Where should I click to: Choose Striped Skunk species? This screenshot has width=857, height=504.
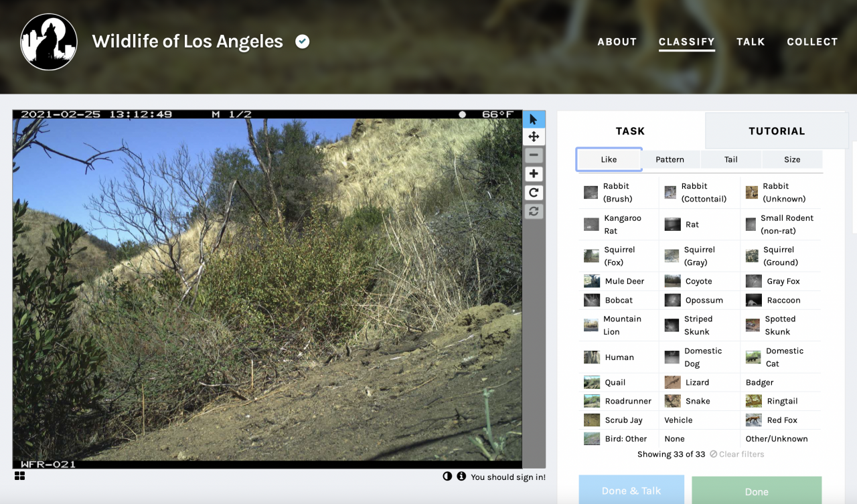click(x=699, y=325)
